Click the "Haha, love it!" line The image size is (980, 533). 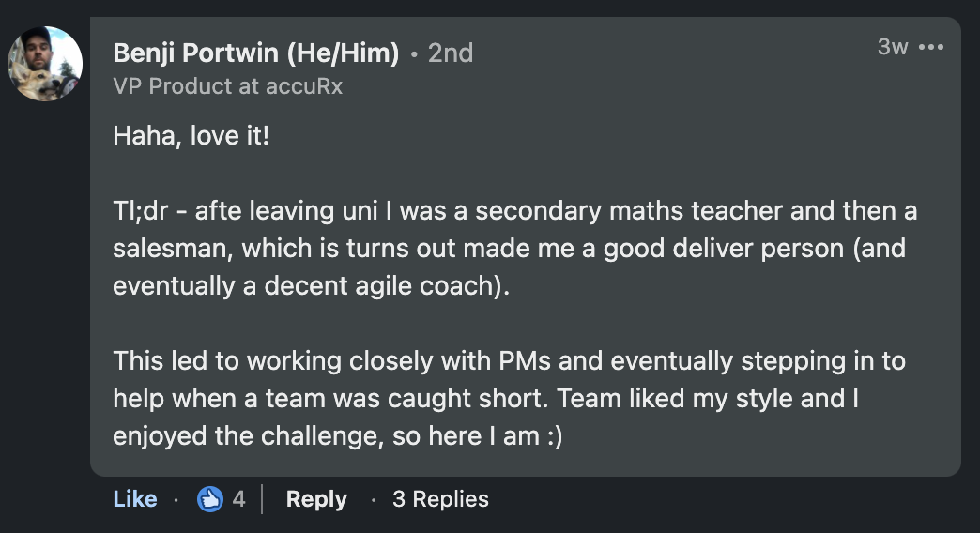tap(191, 135)
